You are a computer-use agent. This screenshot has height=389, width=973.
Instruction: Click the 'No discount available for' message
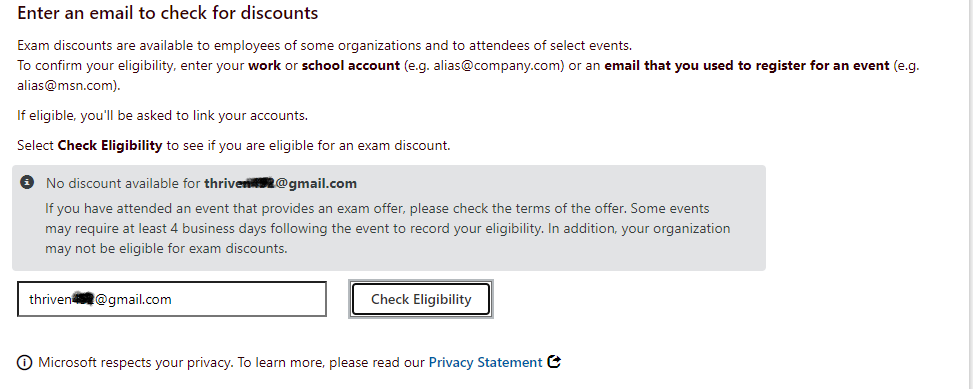[123, 184]
